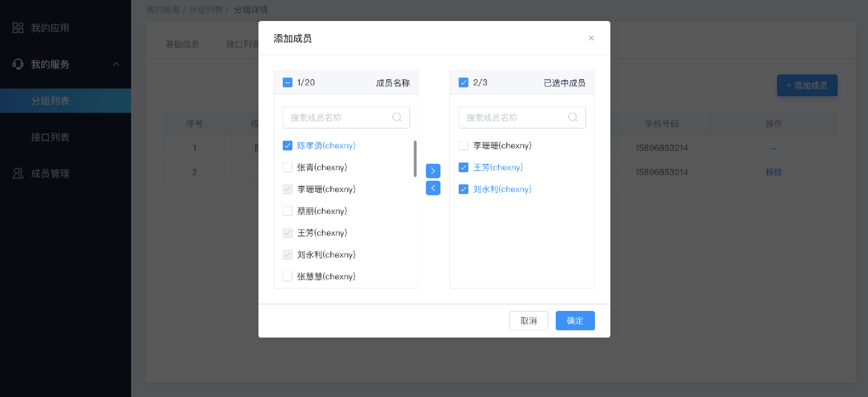Close the add member dialog with X

coord(591,38)
